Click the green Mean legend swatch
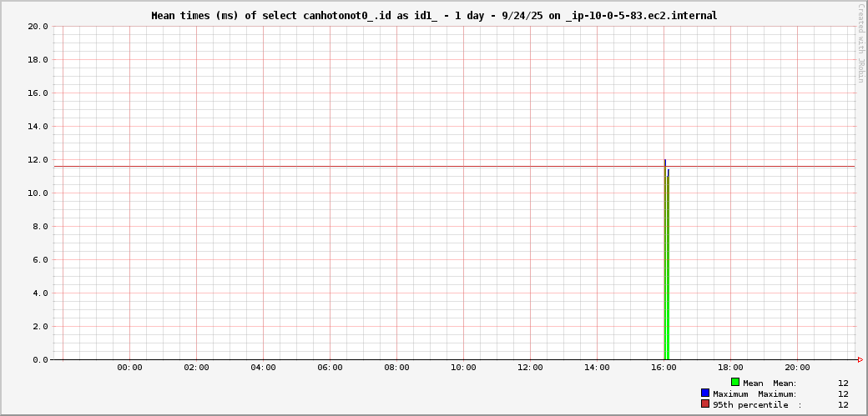The height and width of the screenshot is (416, 868). 735,382
